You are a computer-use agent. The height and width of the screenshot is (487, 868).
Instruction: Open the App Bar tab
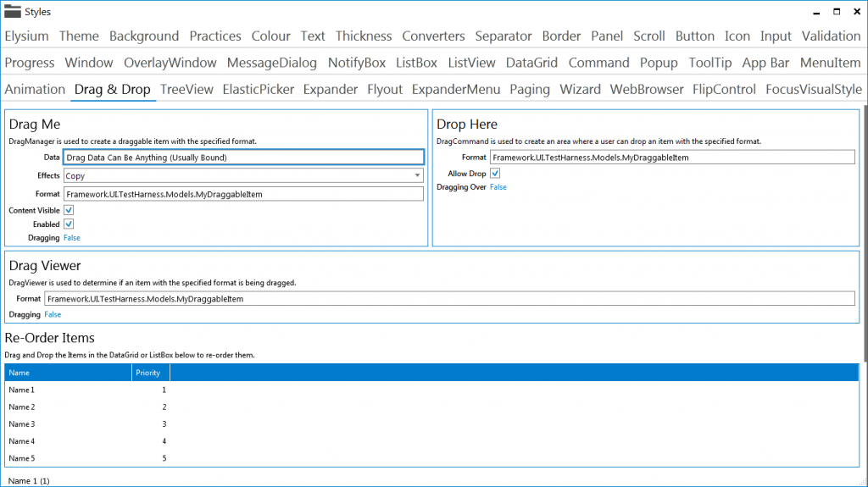pos(765,63)
